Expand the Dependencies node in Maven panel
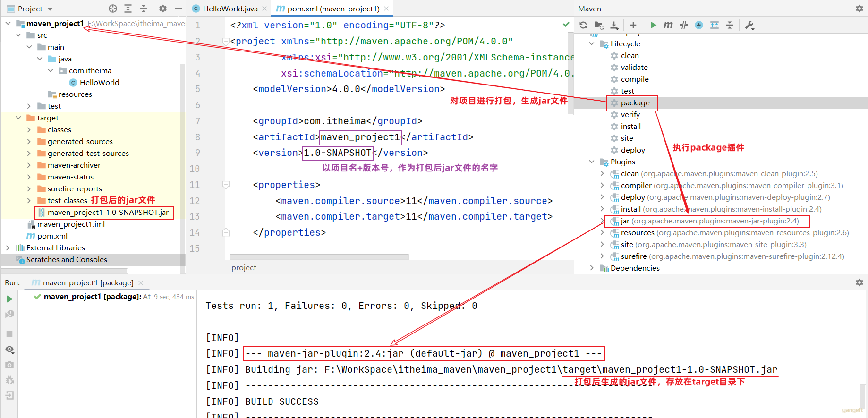The image size is (868, 418). [592, 268]
